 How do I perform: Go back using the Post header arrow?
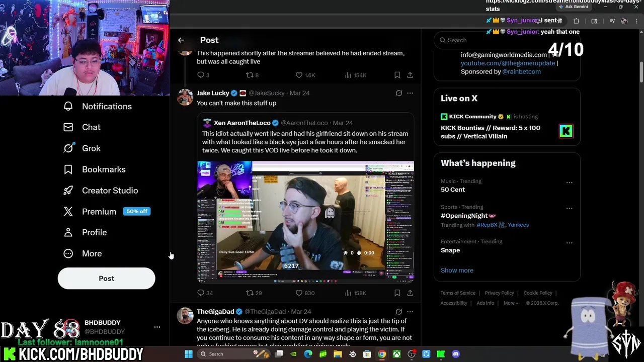[181, 40]
